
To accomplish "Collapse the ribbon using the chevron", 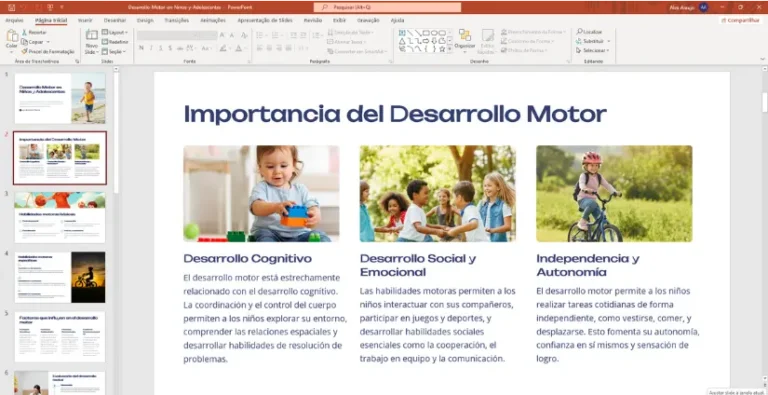I will point(762,59).
